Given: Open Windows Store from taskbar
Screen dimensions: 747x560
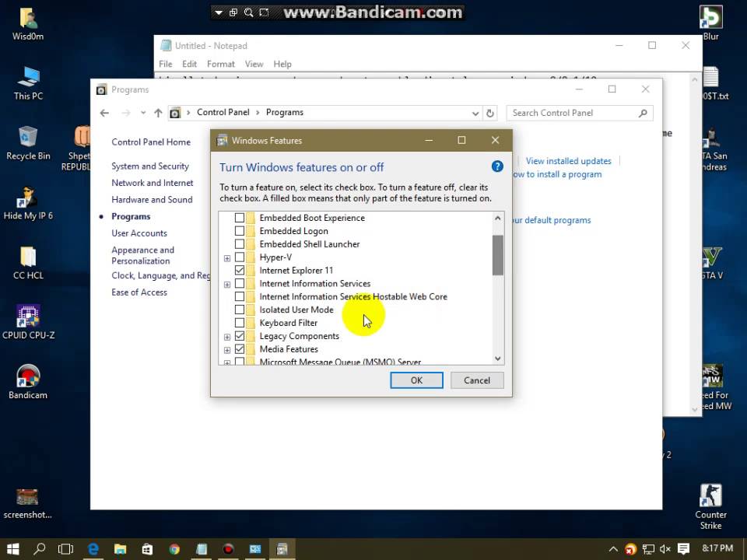Looking at the screenshot, I should click(x=147, y=549).
